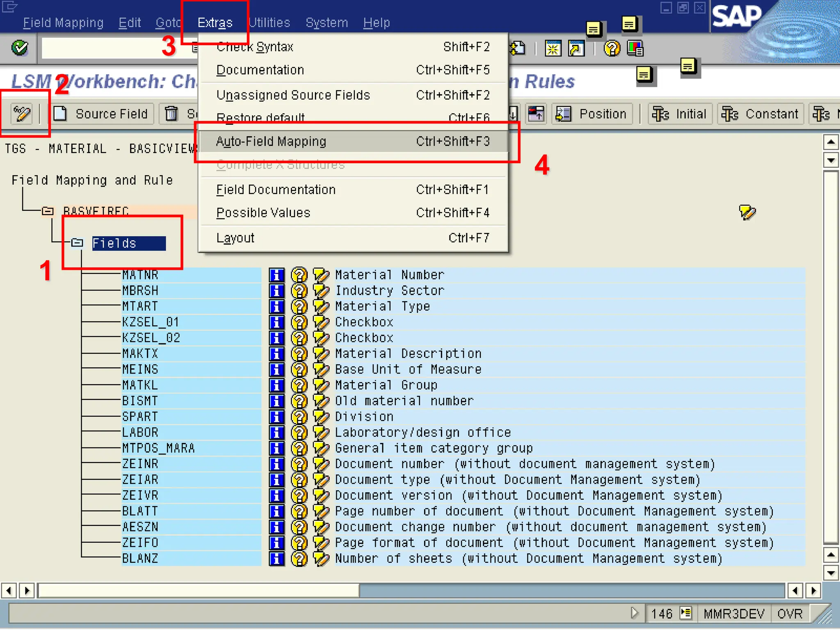Click the Customize Local Layout monitor icon
The width and height of the screenshot is (840, 630).
(x=635, y=49)
